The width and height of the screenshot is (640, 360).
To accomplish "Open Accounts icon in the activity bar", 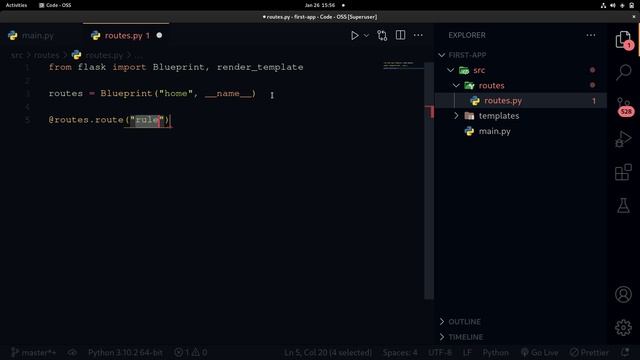I will coord(623,294).
